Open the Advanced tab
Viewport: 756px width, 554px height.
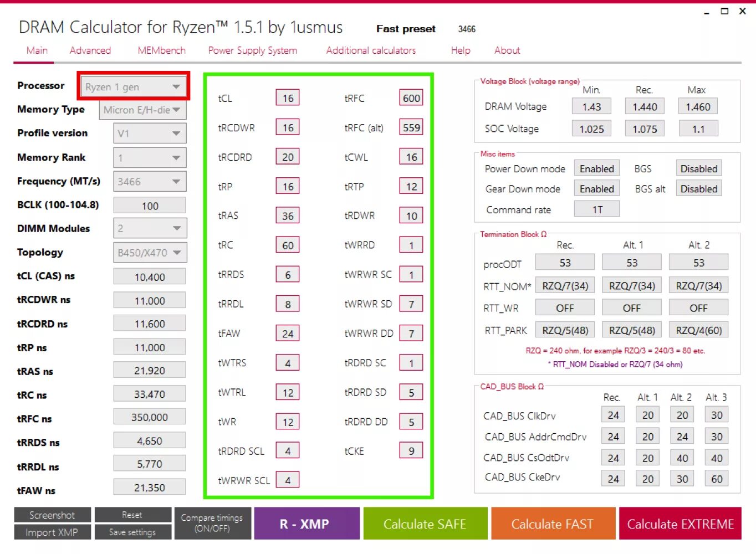click(90, 50)
